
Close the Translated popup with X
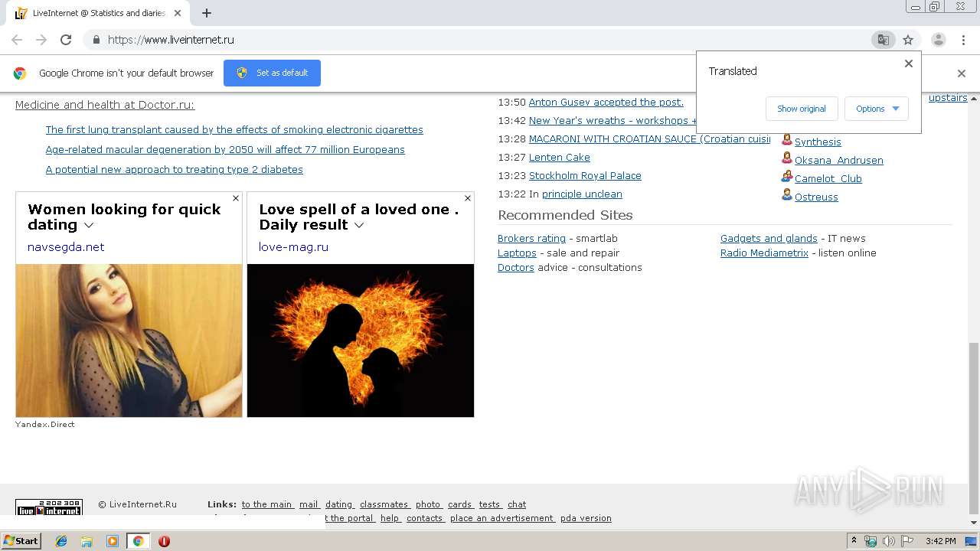[x=909, y=64]
